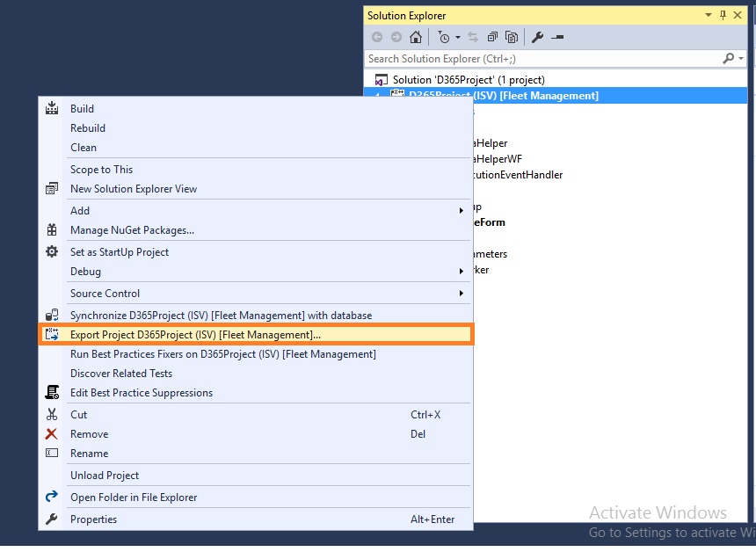Select Build from the context menu
The width and height of the screenshot is (756, 552).
pyautogui.click(x=82, y=108)
